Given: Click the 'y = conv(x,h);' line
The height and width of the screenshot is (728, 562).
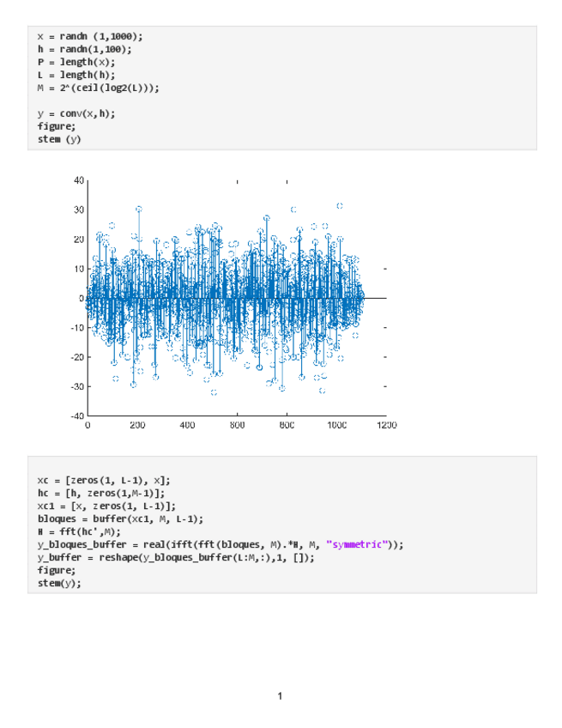Looking at the screenshot, I should [x=76, y=113].
